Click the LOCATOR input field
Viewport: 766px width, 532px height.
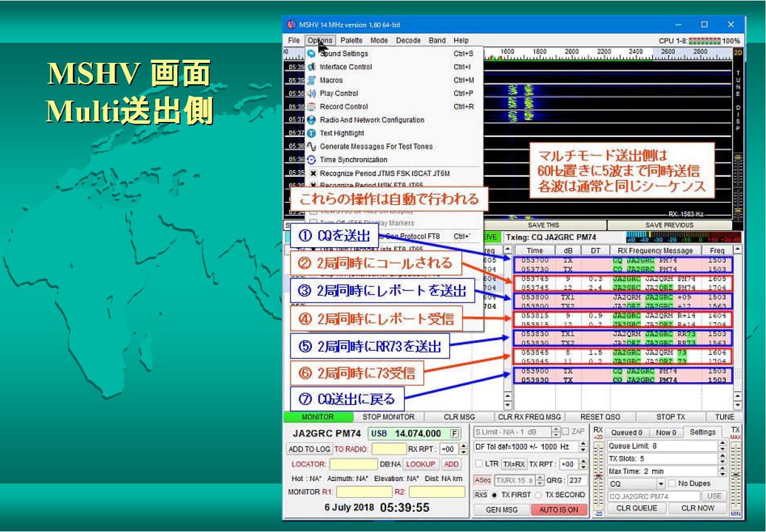pos(353,464)
